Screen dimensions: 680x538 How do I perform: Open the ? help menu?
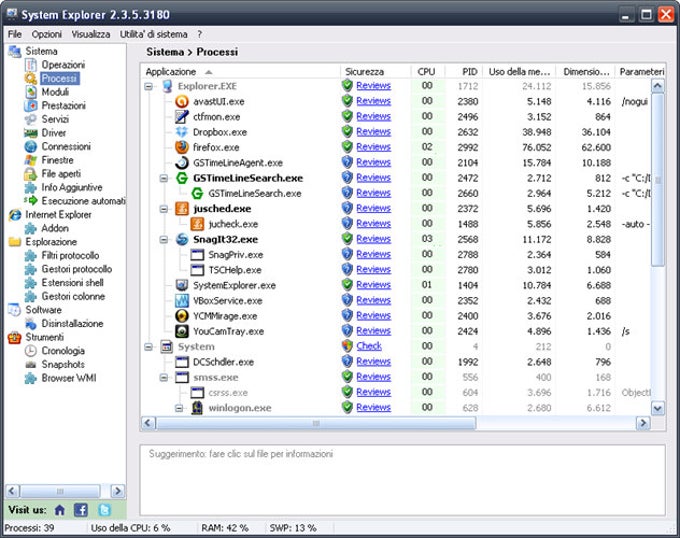coord(199,34)
